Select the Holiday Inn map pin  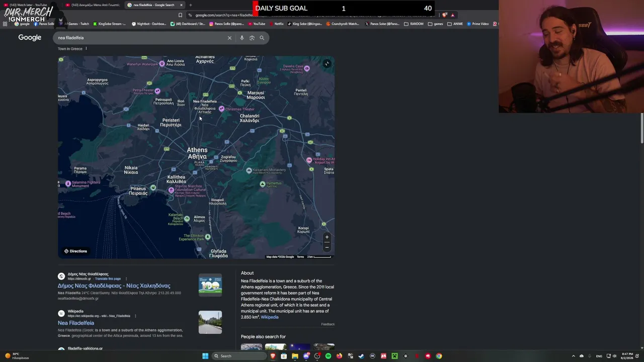tap(309, 160)
